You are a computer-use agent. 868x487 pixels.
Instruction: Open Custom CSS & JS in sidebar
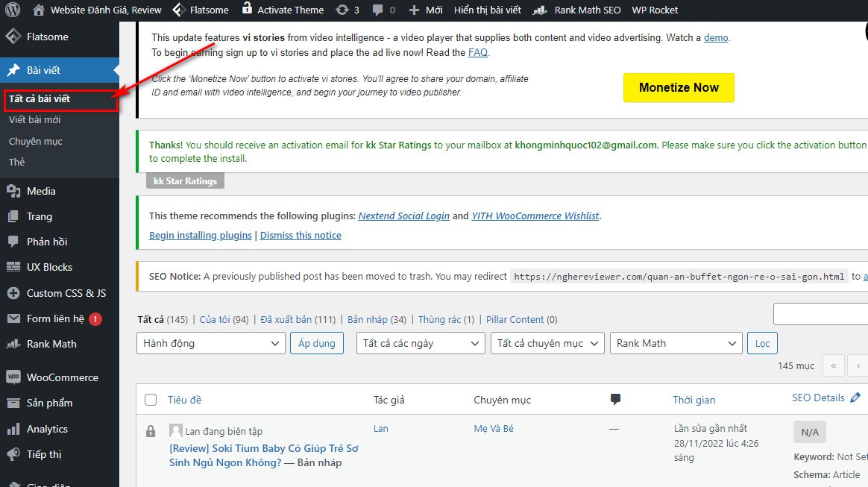point(66,293)
